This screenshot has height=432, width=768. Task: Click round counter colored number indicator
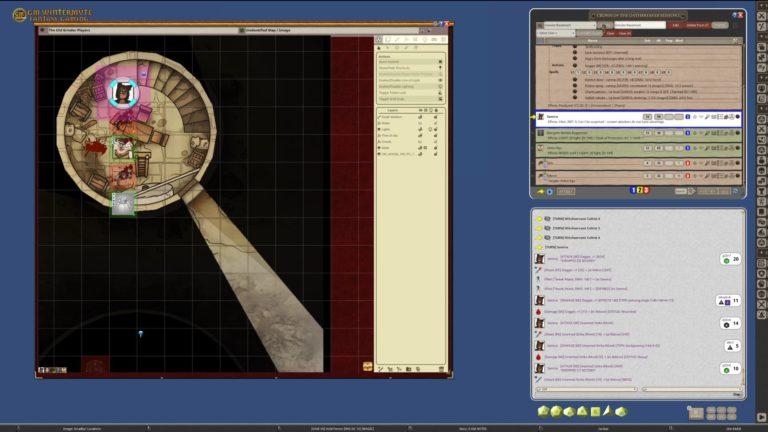641,190
